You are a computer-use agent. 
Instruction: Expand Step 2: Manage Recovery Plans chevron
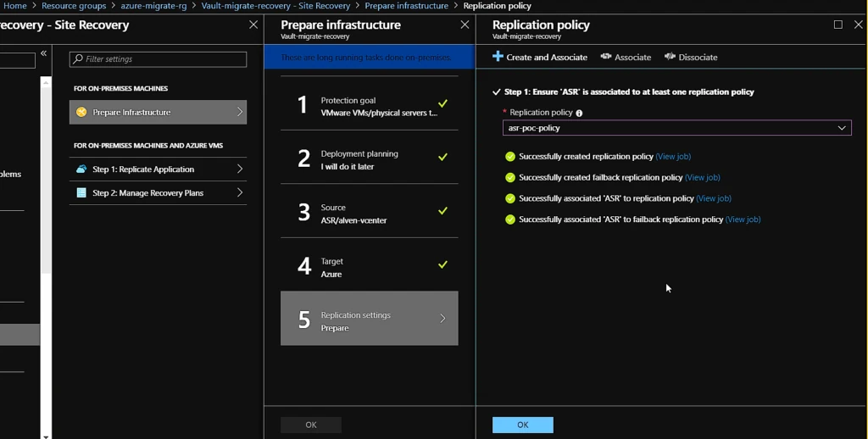pos(240,192)
